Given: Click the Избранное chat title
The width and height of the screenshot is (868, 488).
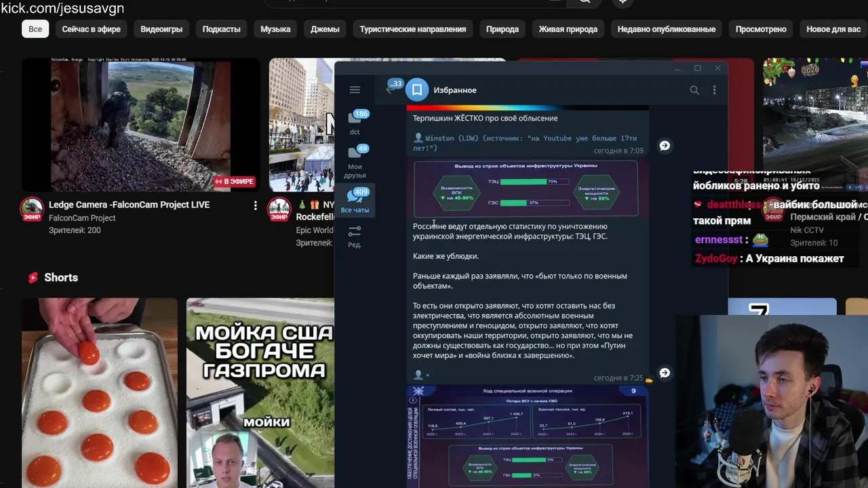Looking at the screenshot, I should 455,90.
